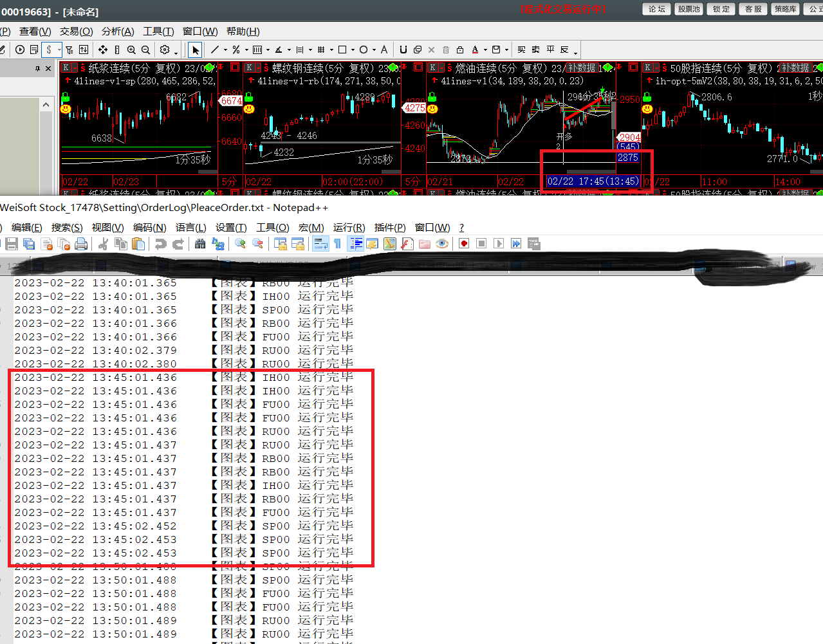Image resolution: width=823 pixels, height=644 pixels.
Task: Activate the move/pan crosshair tool
Action: coord(103,50)
